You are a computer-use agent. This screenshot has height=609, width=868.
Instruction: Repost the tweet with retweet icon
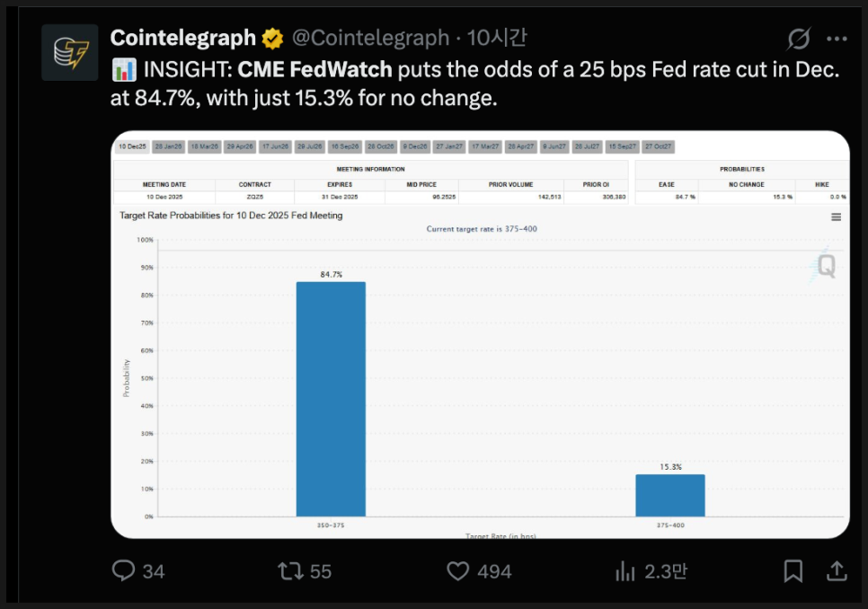coord(288,570)
